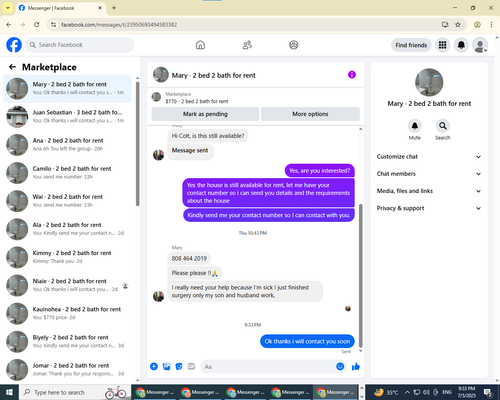The image size is (500, 400).
Task: Switch to the second Messenger taskbar window
Action: pos(200,392)
